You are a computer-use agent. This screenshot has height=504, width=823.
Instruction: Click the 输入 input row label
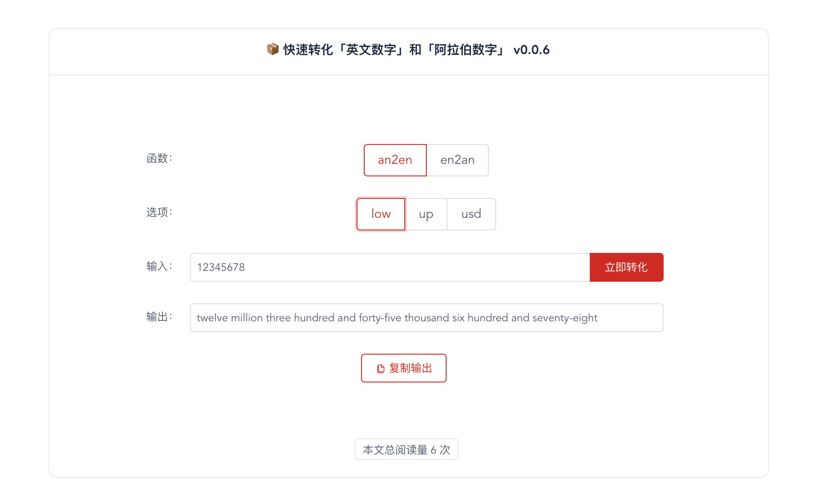point(159,266)
